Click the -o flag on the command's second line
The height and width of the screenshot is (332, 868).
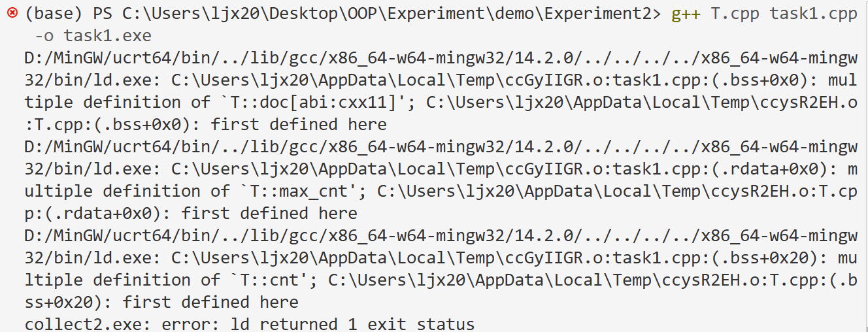coord(45,35)
